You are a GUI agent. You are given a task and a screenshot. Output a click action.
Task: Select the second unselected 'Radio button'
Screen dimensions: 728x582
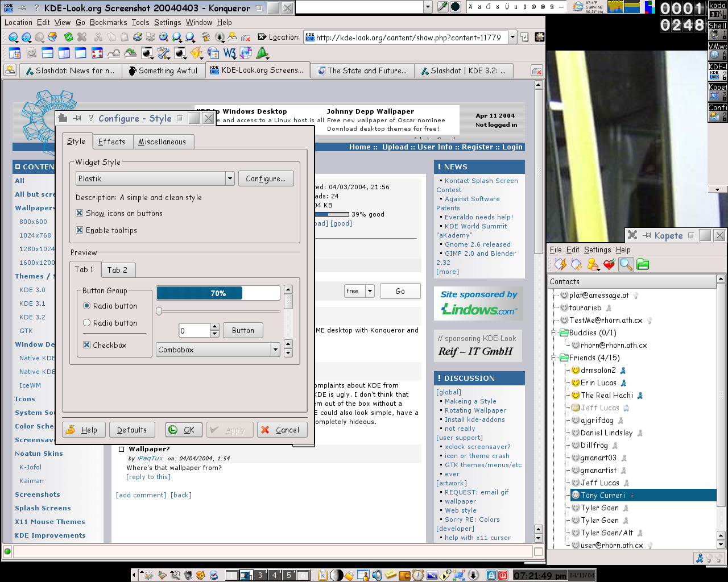(x=87, y=323)
